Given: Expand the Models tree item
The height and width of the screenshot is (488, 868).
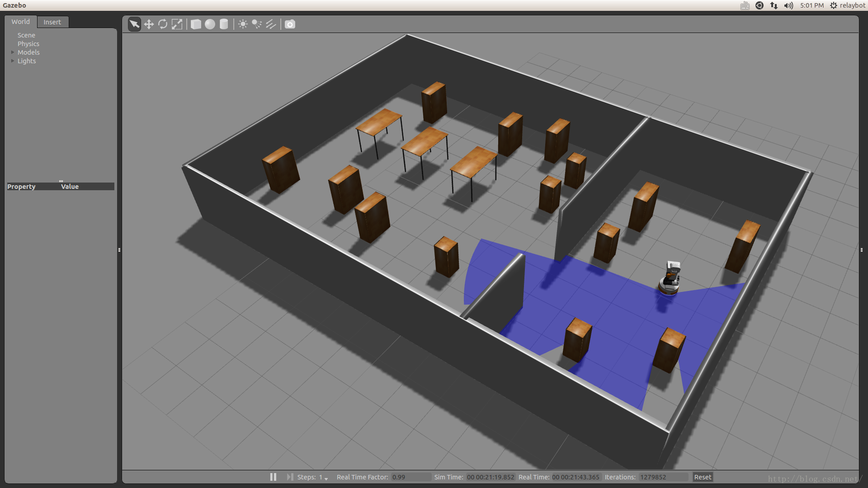Looking at the screenshot, I should (x=13, y=52).
